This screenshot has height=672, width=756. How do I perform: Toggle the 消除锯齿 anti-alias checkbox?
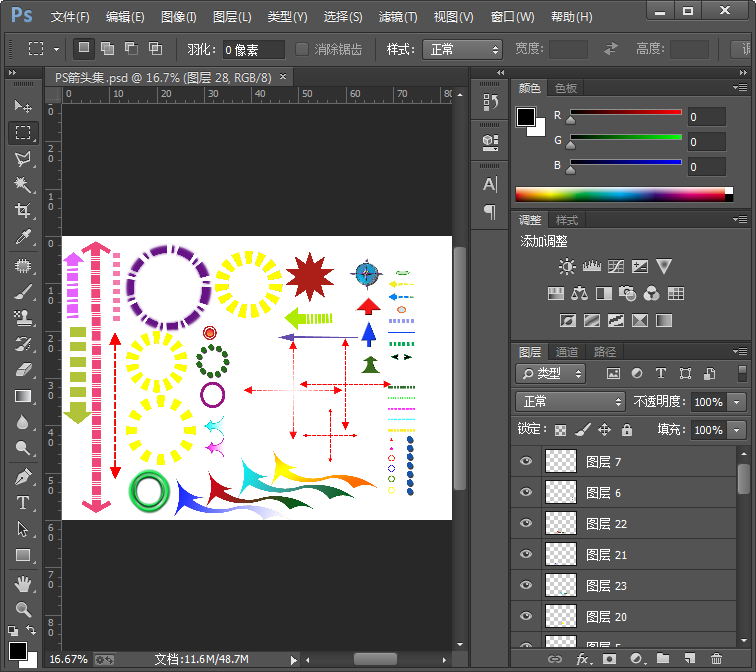click(x=303, y=49)
